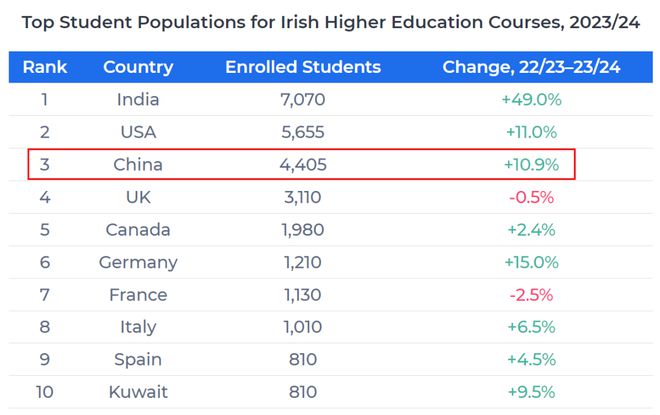Screen dimensions: 660x415
Task: Click the highlighted China row
Action: click(x=301, y=164)
